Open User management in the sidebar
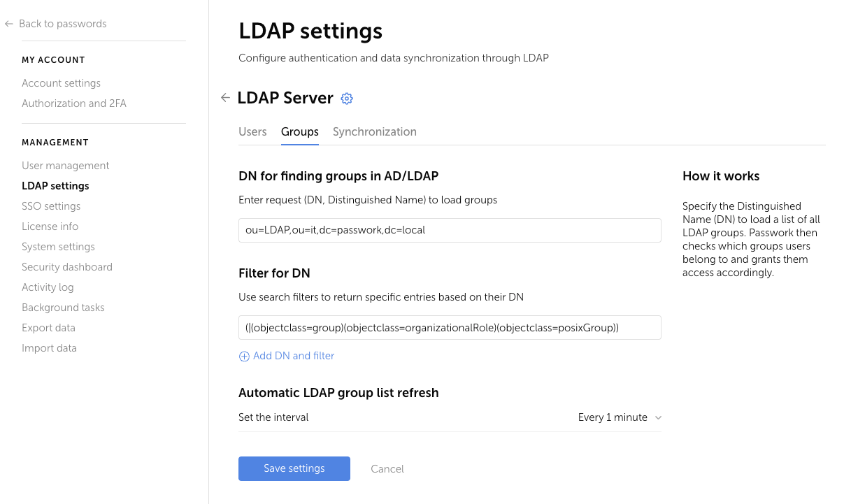 click(x=65, y=166)
